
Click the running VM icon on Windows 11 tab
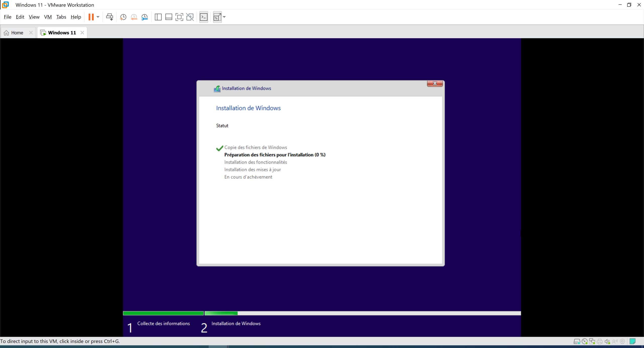(x=43, y=33)
